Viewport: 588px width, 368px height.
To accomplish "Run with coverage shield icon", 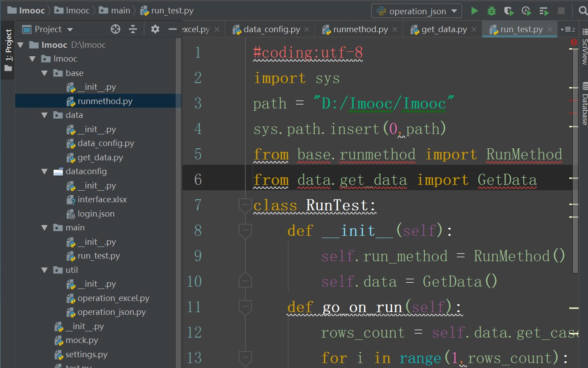I will point(509,11).
